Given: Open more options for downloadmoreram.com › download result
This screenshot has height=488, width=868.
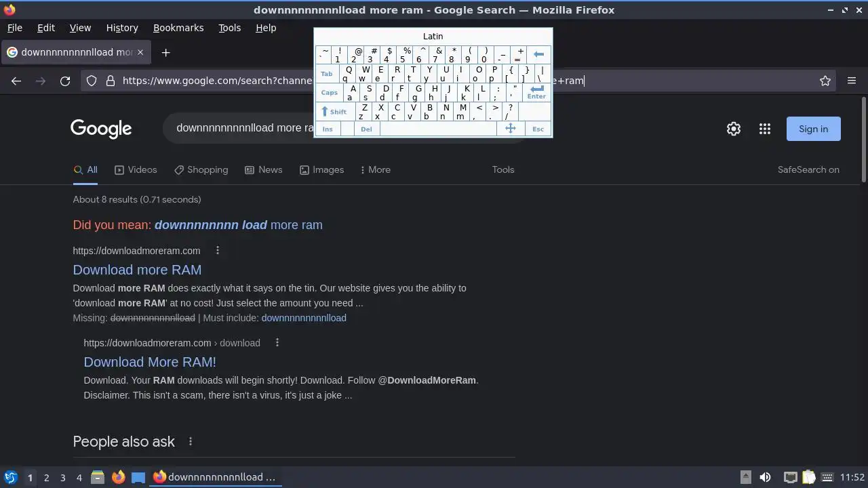Looking at the screenshot, I should (x=277, y=342).
